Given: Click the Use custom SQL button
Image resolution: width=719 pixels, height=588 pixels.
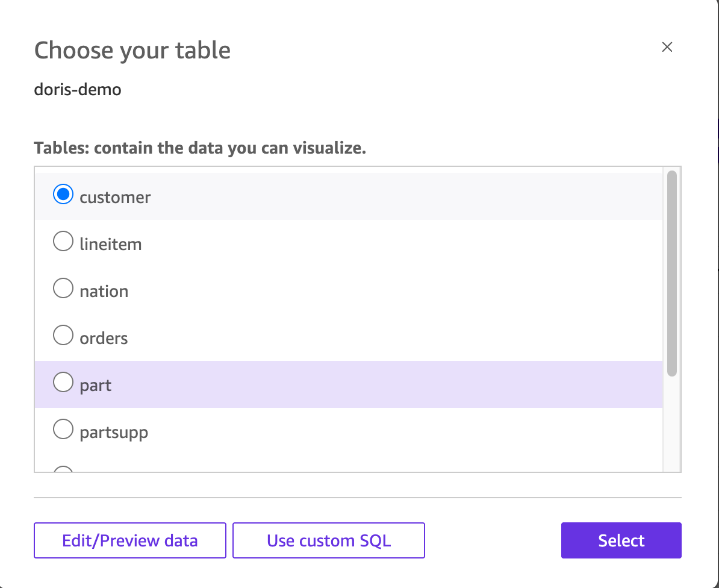Looking at the screenshot, I should tap(329, 540).
